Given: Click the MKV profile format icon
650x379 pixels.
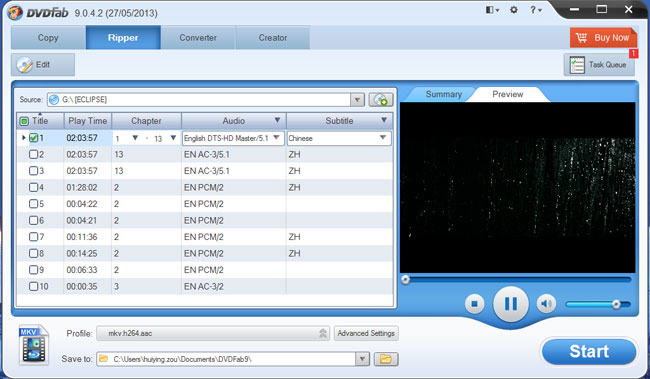Looking at the screenshot, I should tap(34, 345).
